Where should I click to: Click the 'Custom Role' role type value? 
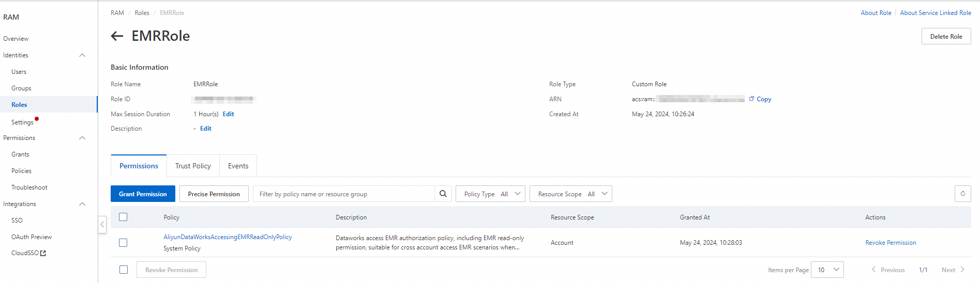(649, 84)
